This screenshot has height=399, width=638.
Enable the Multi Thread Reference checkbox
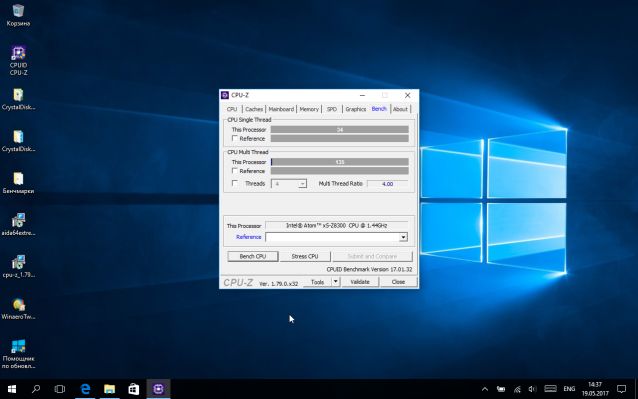(235, 171)
